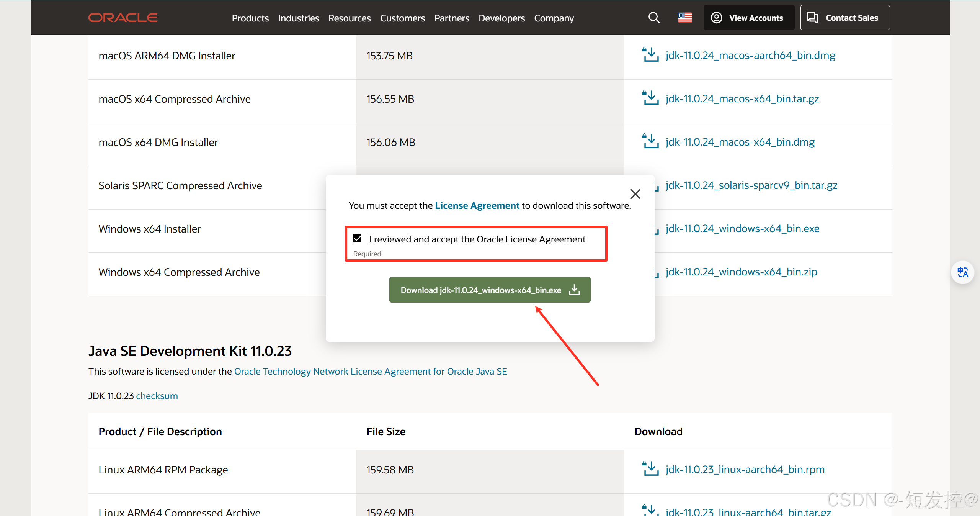Click the Required label under checkbox
980x516 pixels.
[x=367, y=254]
